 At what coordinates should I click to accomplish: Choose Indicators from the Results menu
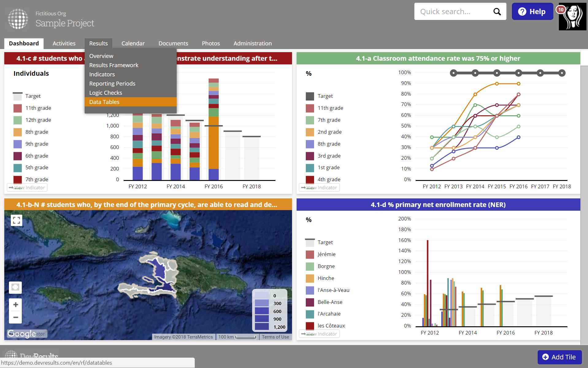pos(131,75)
